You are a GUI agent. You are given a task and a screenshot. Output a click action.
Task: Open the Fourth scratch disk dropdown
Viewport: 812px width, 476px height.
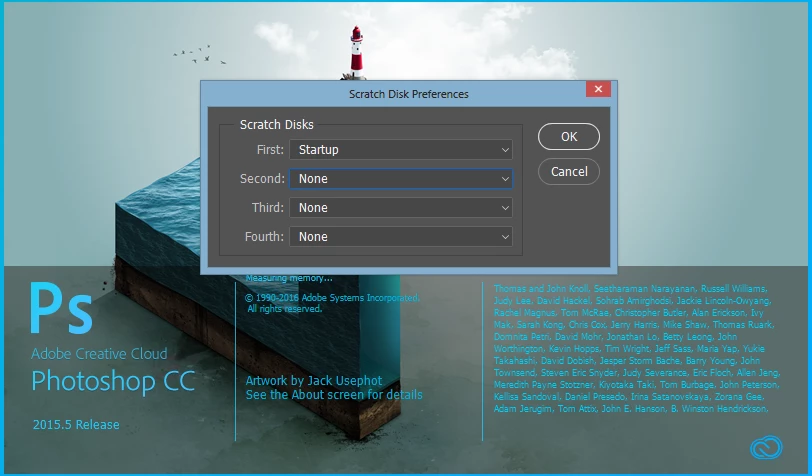coord(401,237)
